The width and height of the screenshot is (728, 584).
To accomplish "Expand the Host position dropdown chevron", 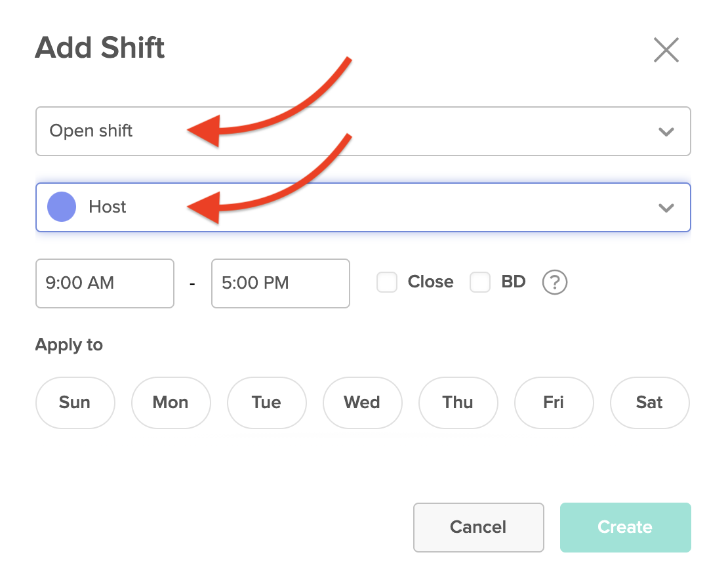I will coord(666,207).
